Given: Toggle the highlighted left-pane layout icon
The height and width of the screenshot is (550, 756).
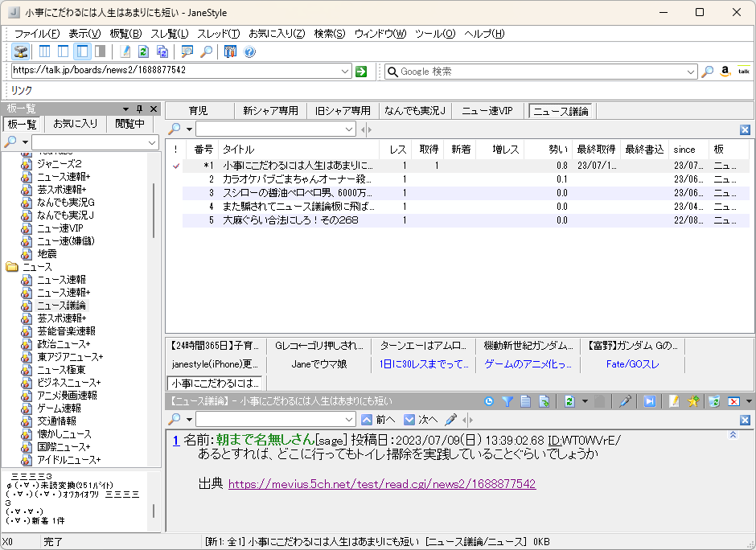Looking at the screenshot, I should pos(82,51).
